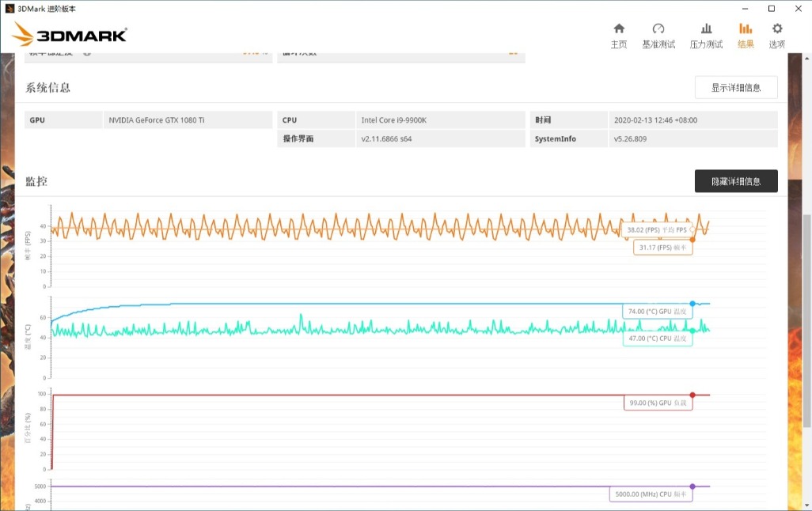Collapse monitoring with 隐藏详细信息 button

pos(736,181)
